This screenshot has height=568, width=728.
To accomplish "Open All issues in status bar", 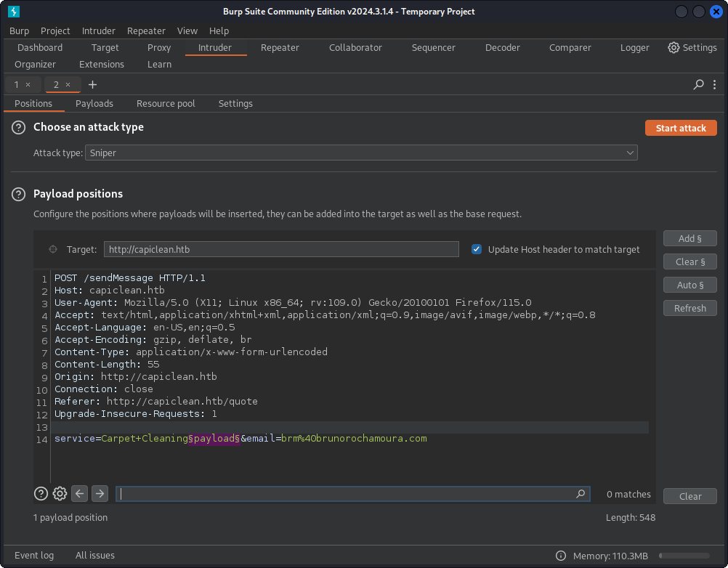I will click(95, 556).
